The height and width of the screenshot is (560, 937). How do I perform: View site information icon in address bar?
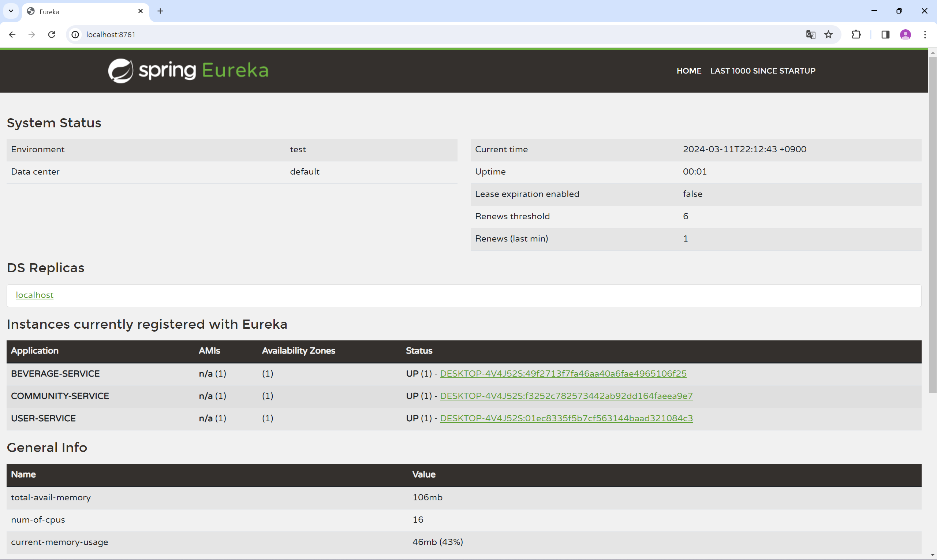click(x=75, y=35)
